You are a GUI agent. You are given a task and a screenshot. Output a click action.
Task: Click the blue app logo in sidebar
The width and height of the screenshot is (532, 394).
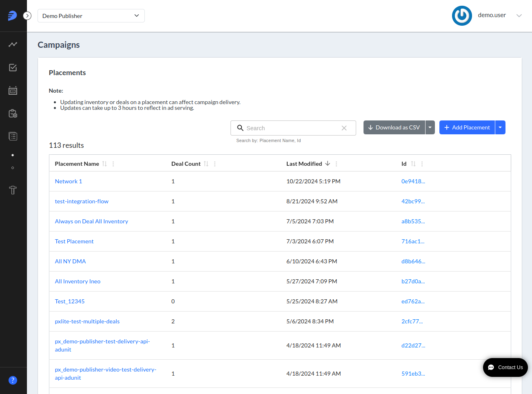12,16
